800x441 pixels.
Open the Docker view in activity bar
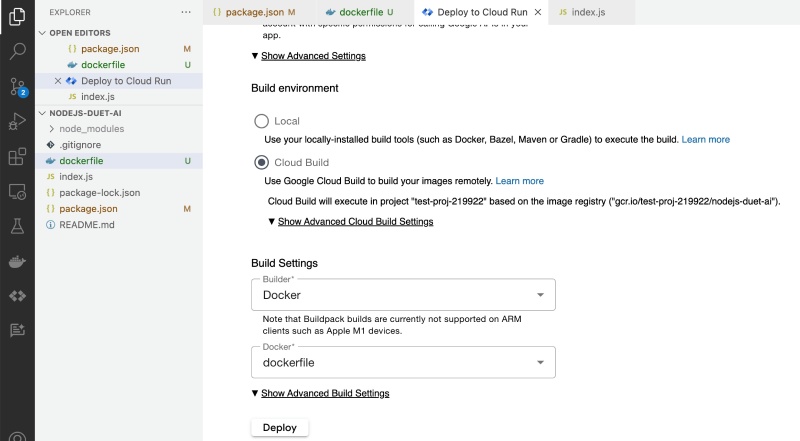(x=17, y=262)
